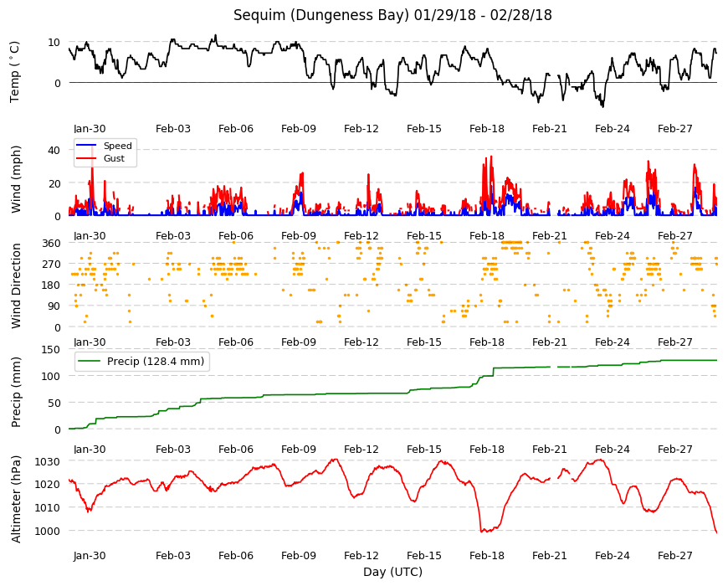Click the Temp (°C) axis label
This screenshot has width=728, height=586.
(x=15, y=72)
